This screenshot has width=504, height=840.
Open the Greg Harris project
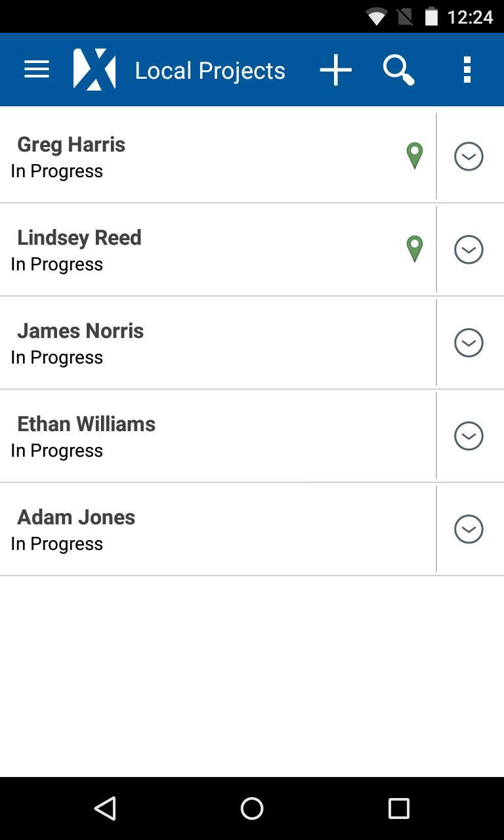pyautogui.click(x=197, y=157)
